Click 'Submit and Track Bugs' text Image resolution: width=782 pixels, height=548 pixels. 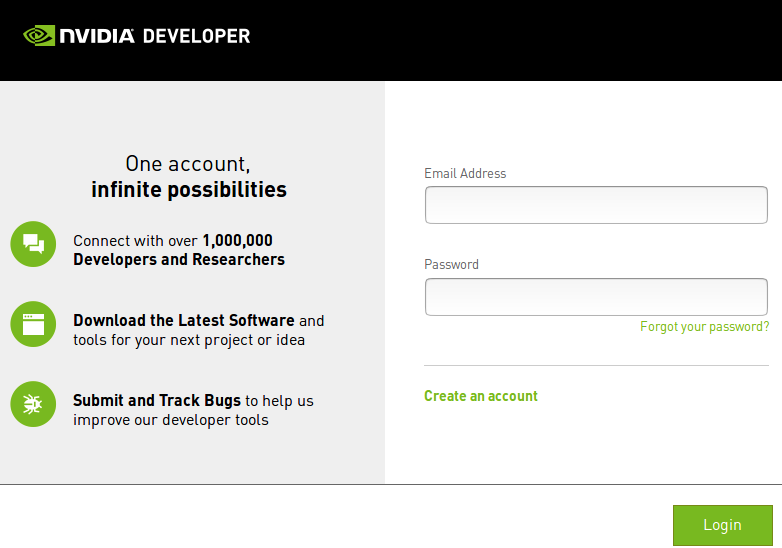click(x=157, y=400)
